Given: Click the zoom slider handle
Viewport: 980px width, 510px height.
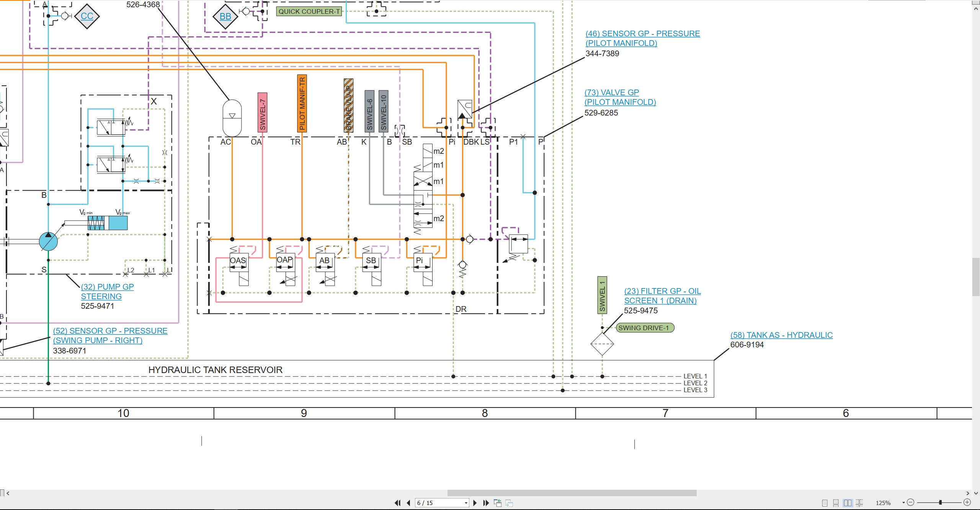Looking at the screenshot, I should pos(940,502).
